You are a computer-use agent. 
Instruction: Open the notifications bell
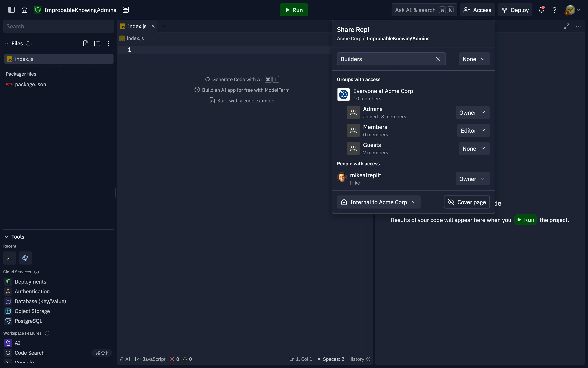(541, 10)
